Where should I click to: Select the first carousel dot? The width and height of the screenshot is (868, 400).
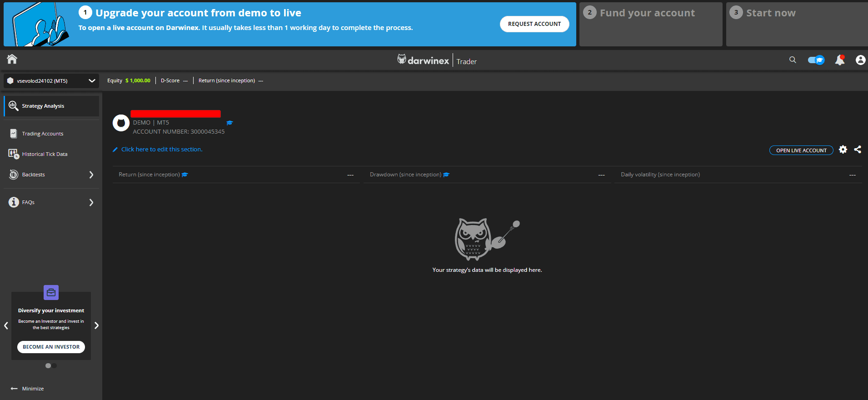click(x=48, y=365)
